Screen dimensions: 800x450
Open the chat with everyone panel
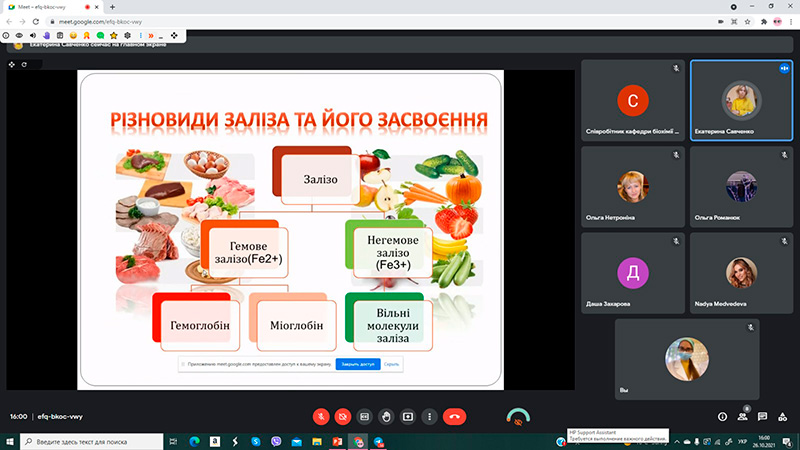pyautogui.click(x=762, y=416)
